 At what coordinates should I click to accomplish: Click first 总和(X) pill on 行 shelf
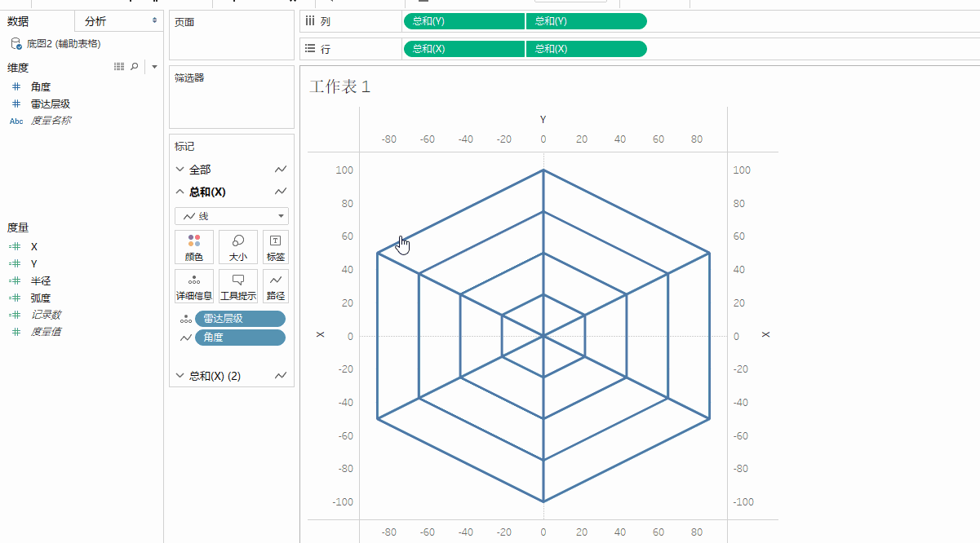463,49
